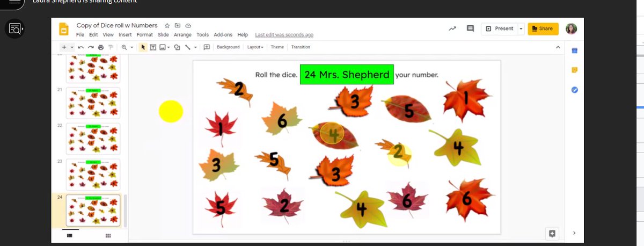This screenshot has width=644, height=246.
Task: Select the green 24 Mrs. Shepherd text box
Action: pos(347,75)
